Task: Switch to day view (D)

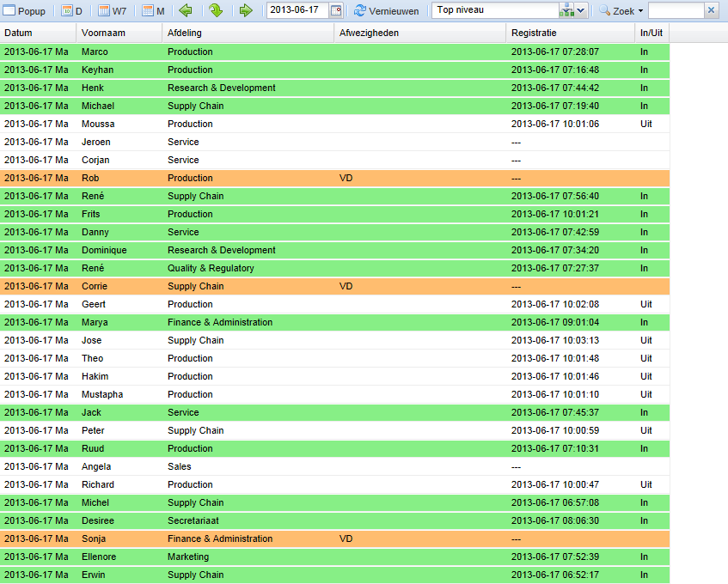Action: coord(71,11)
